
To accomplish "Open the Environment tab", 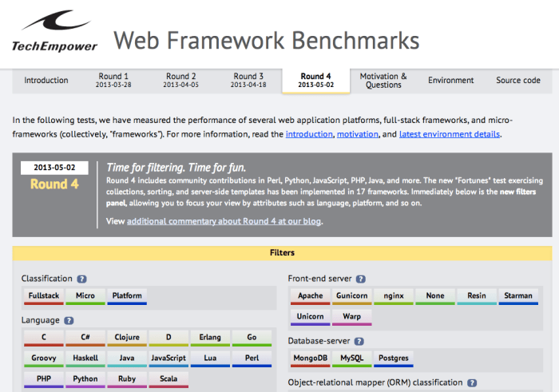I will [x=450, y=80].
